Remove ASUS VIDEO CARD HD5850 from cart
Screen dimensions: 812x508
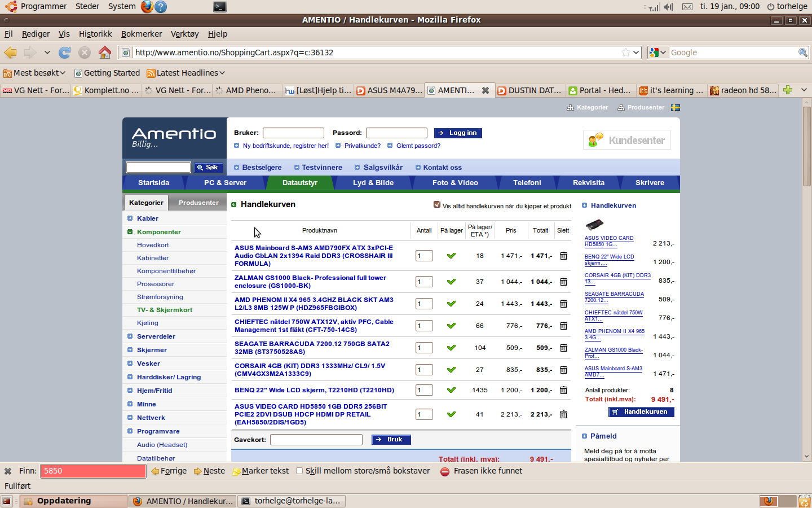coord(563,414)
